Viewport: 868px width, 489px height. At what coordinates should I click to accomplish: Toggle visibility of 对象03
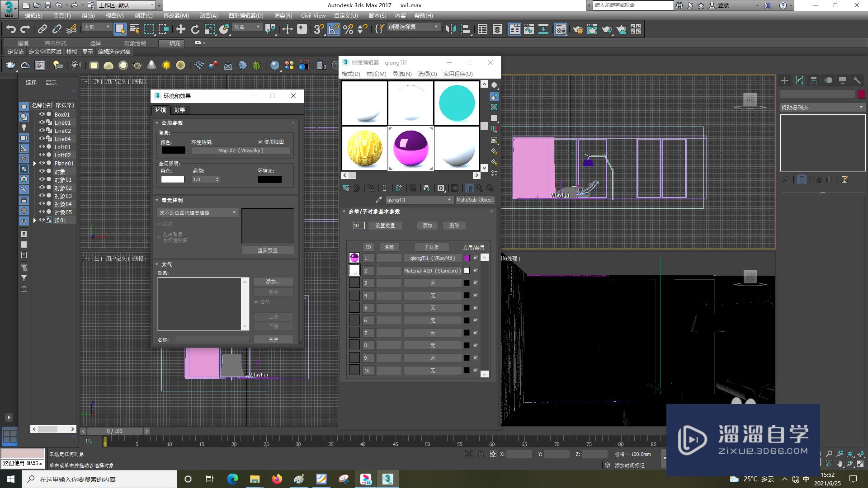pyautogui.click(x=42, y=196)
